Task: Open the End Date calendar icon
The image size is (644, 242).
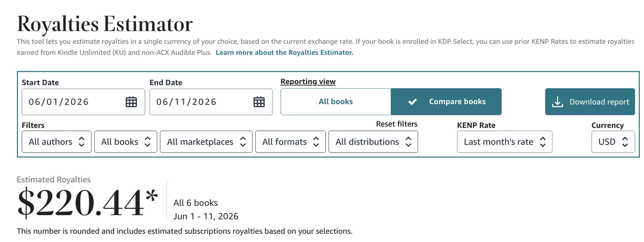Action: [259, 101]
